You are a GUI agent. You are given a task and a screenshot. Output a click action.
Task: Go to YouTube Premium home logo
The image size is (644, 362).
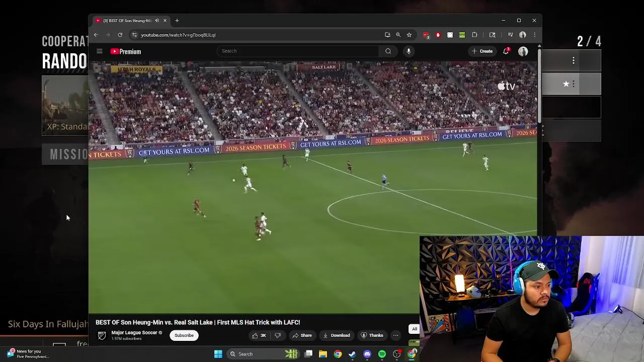(126, 51)
